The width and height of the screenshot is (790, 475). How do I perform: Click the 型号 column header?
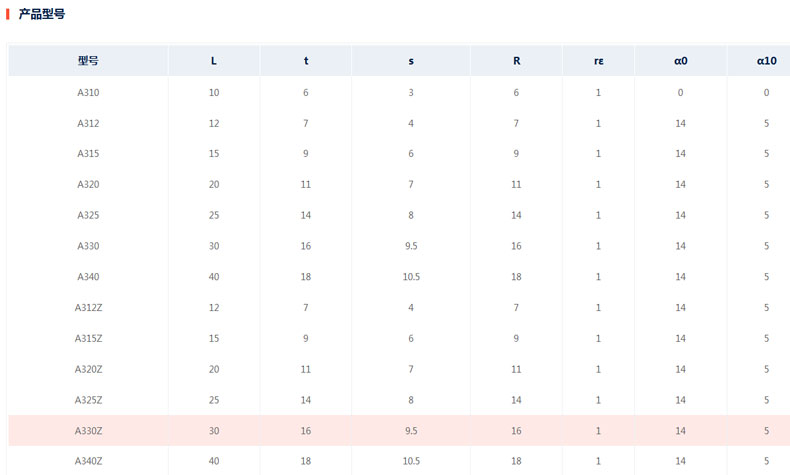coord(88,60)
